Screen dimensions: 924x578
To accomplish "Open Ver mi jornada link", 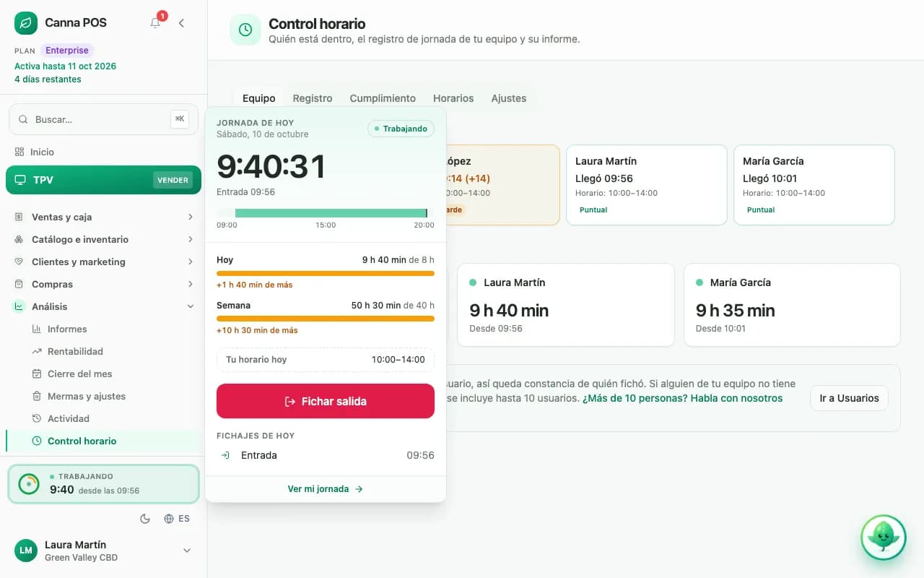I will tap(326, 489).
